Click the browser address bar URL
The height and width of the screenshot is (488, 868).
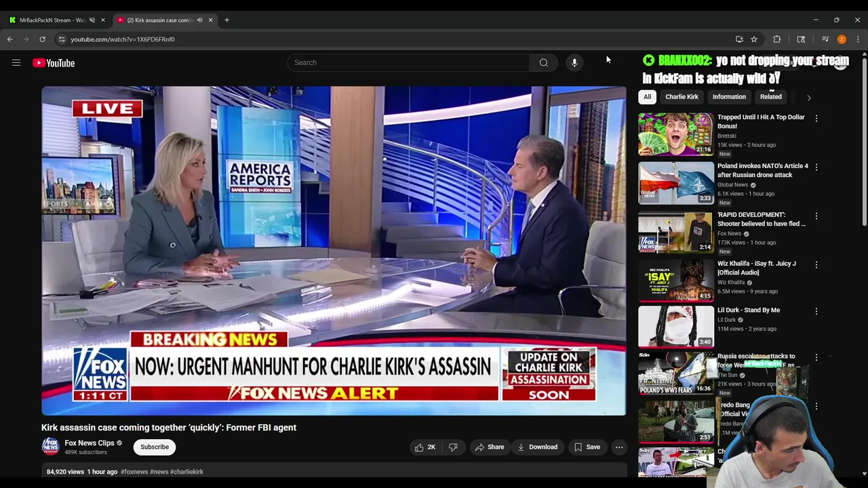pyautogui.click(x=123, y=39)
